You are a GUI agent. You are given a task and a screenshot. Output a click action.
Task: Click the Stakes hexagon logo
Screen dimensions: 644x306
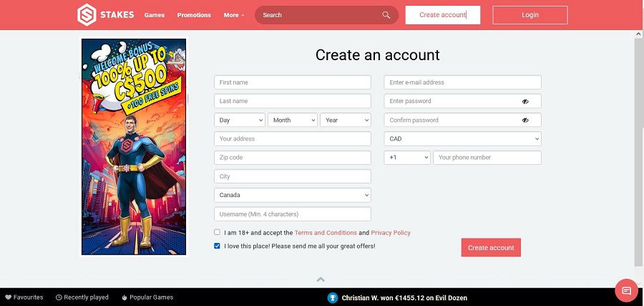tap(87, 15)
